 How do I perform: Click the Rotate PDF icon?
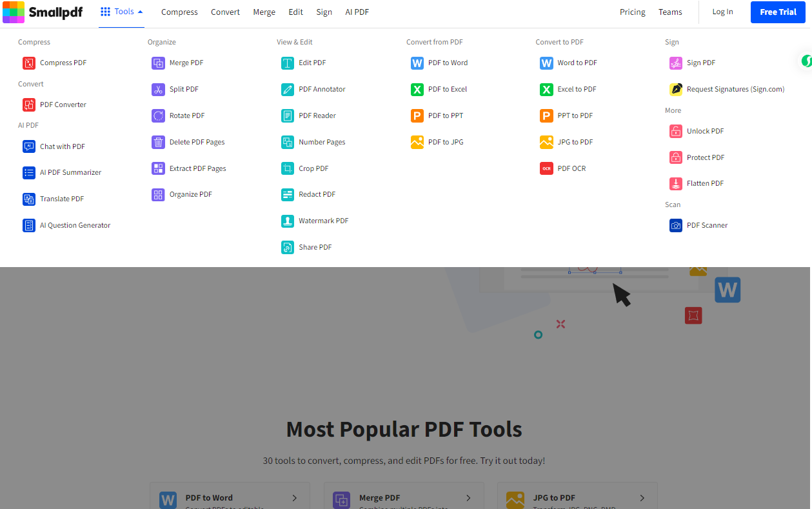158,115
